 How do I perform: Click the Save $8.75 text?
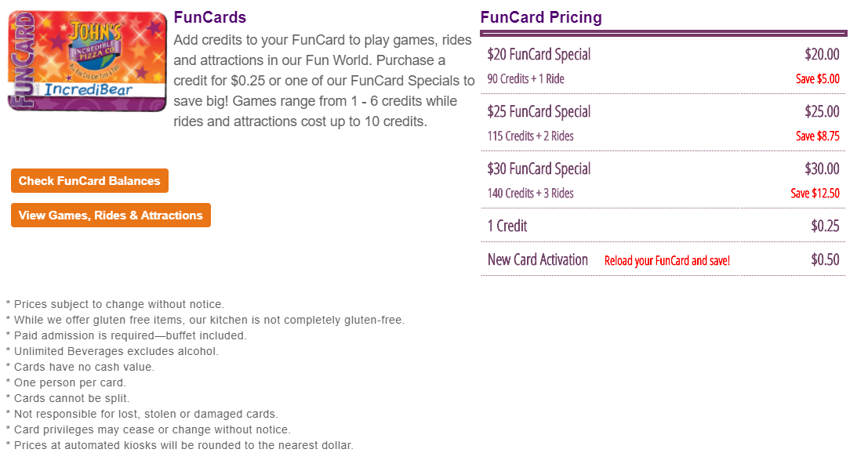tap(817, 136)
